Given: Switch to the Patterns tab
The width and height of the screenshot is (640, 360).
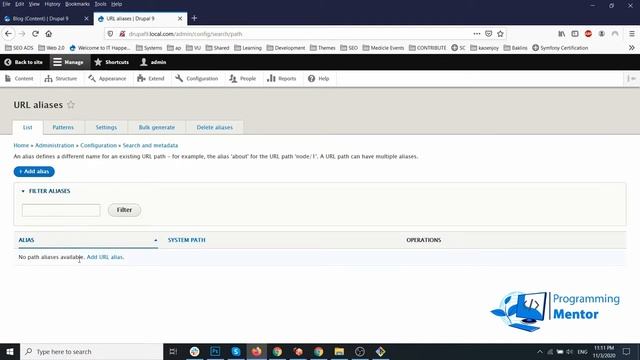Looking at the screenshot, I should [x=63, y=127].
